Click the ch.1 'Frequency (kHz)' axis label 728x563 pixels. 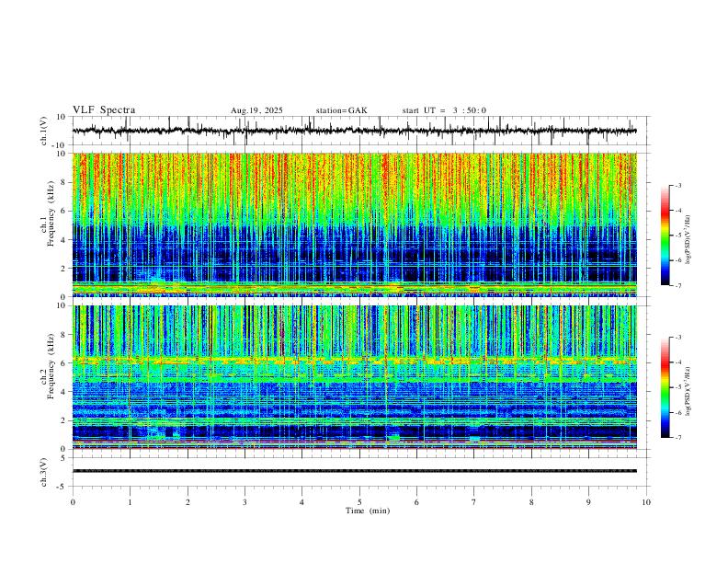coord(51,215)
